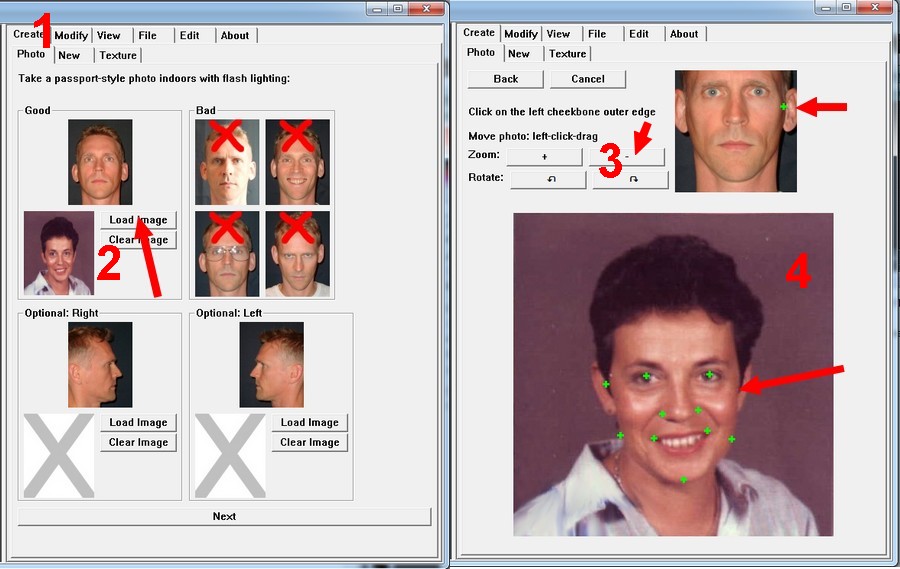The image size is (900, 569).
Task: Open the Edit tab in left window
Action: 189,36
